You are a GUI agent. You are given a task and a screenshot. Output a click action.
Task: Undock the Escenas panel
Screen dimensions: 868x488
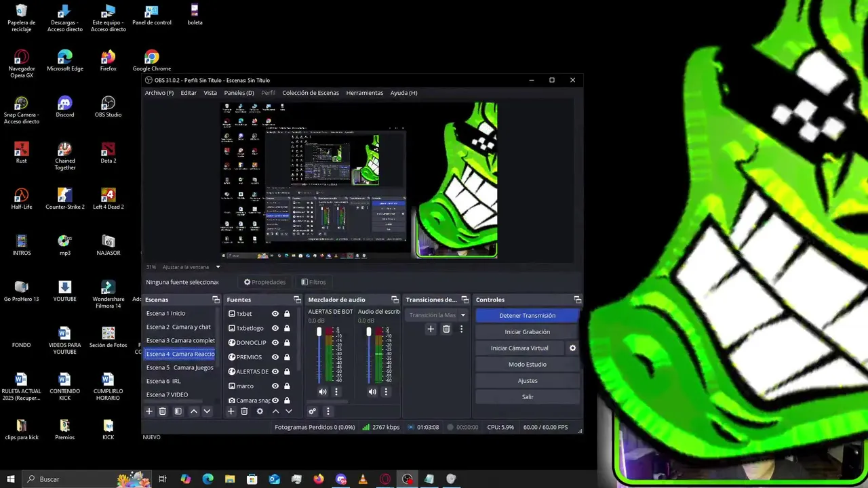pos(216,300)
